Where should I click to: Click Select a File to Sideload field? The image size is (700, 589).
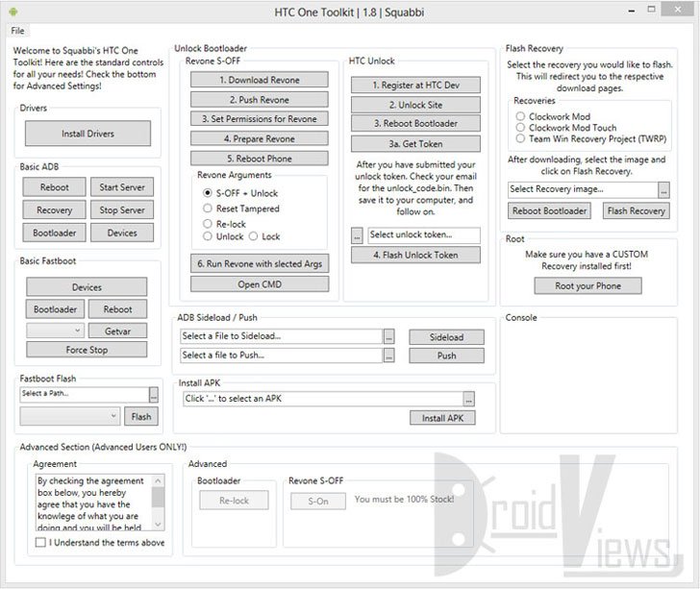pos(281,336)
